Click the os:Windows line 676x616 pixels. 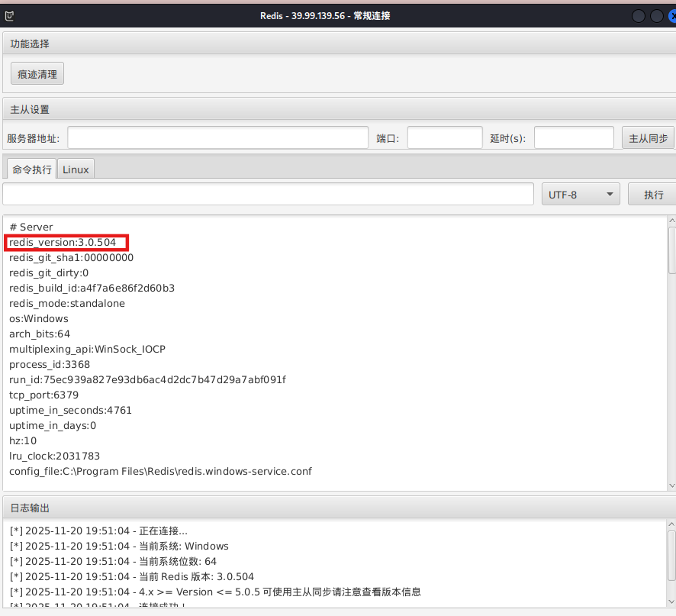39,319
